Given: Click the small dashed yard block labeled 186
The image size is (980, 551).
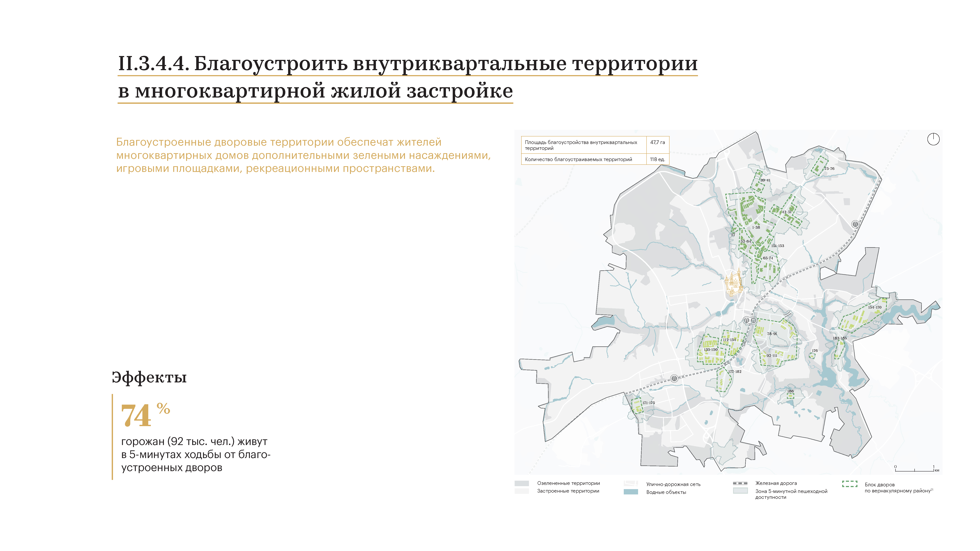Looking at the screenshot, I should tap(790, 396).
